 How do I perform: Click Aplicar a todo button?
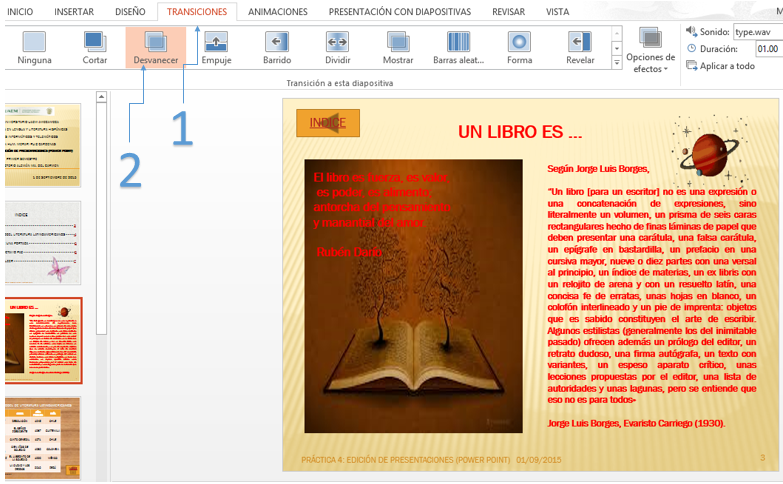click(x=720, y=66)
